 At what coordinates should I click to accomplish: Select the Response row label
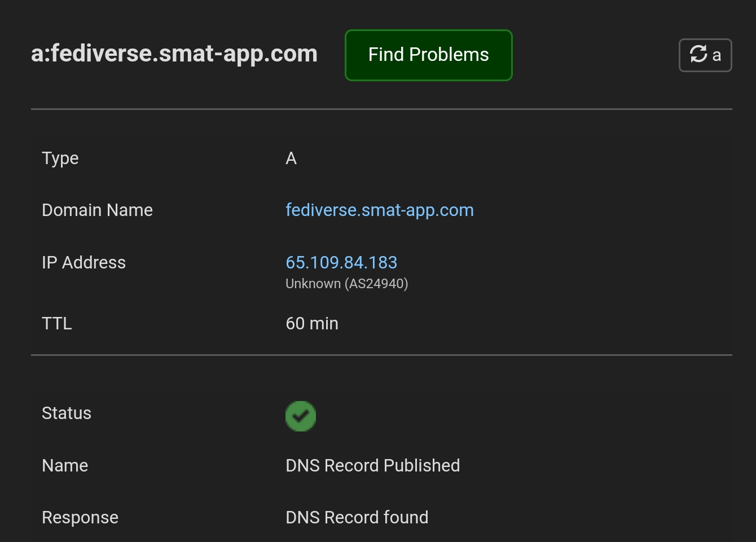(x=80, y=518)
